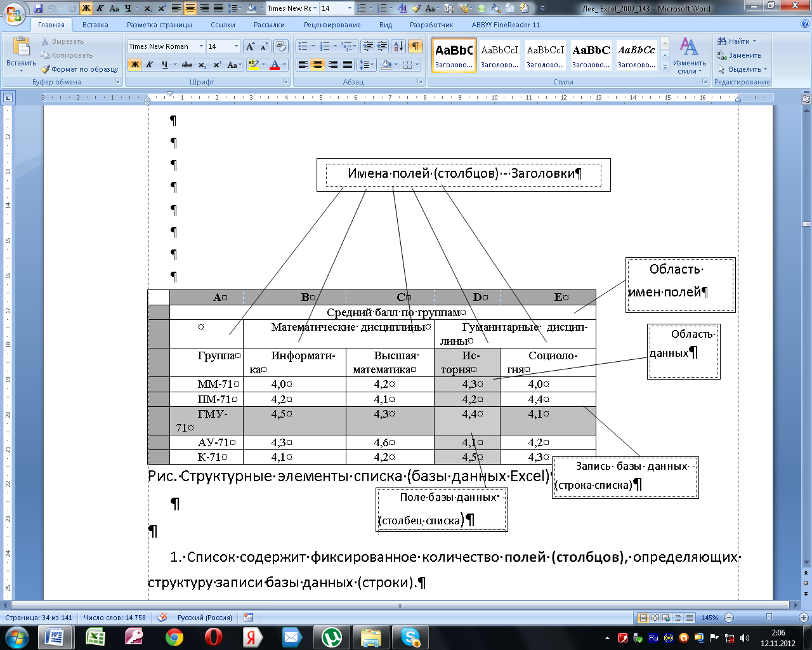Screen dimensions: 812x650
Task: Click the ruler toggle above the vertical scrollbar
Action: [806, 99]
